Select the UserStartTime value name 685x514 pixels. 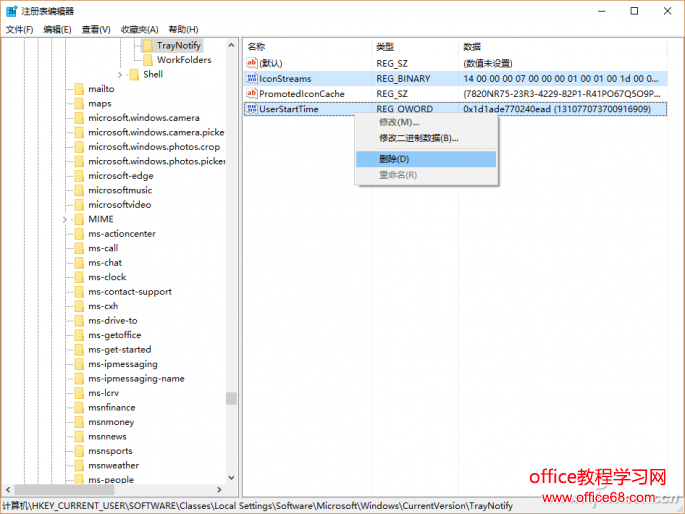click(289, 109)
